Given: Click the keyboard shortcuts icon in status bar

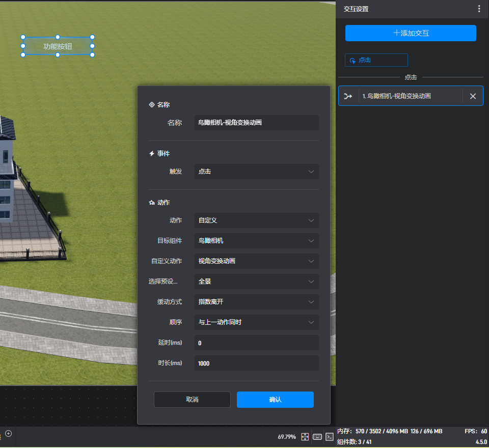Looking at the screenshot, I should pos(317,437).
